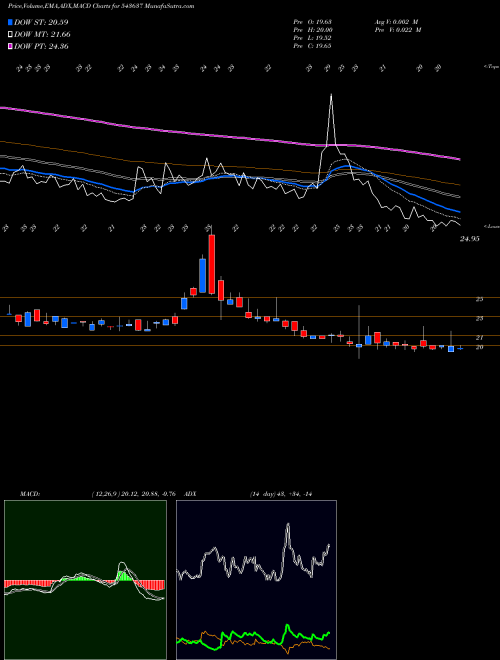Select the DOW MT: 21.66 label

click(x=42, y=35)
